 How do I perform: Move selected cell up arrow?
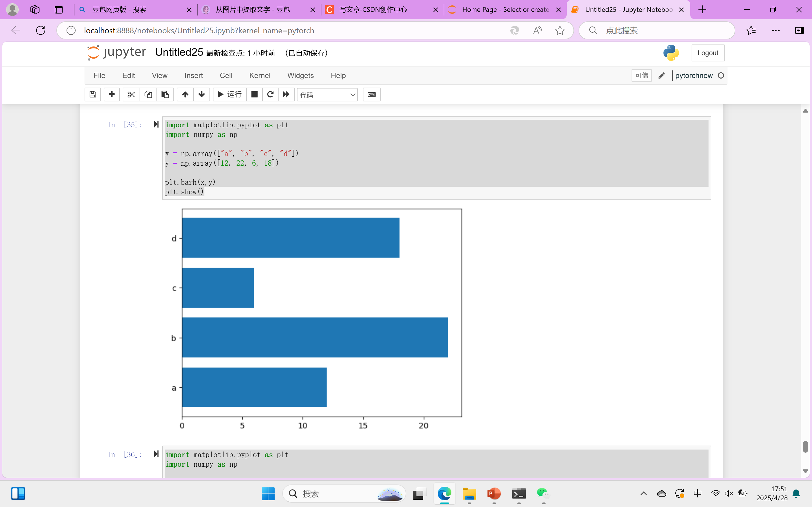(185, 95)
